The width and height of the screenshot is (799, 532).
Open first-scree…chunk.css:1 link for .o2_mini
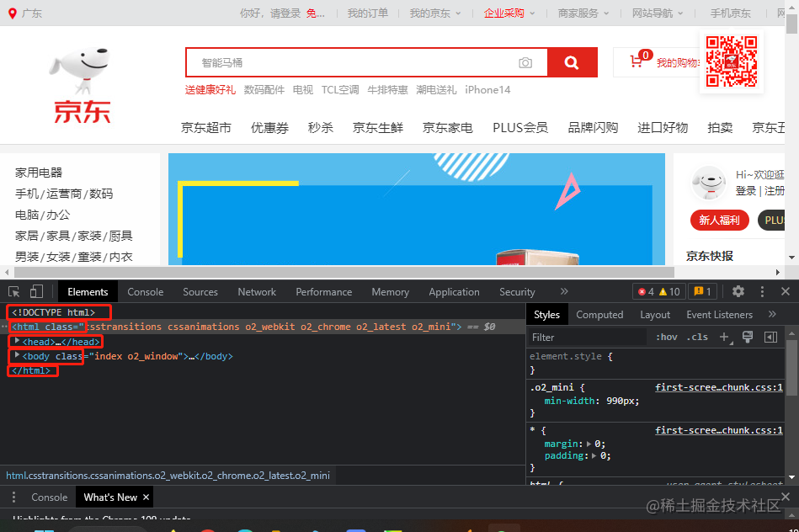tap(718, 387)
